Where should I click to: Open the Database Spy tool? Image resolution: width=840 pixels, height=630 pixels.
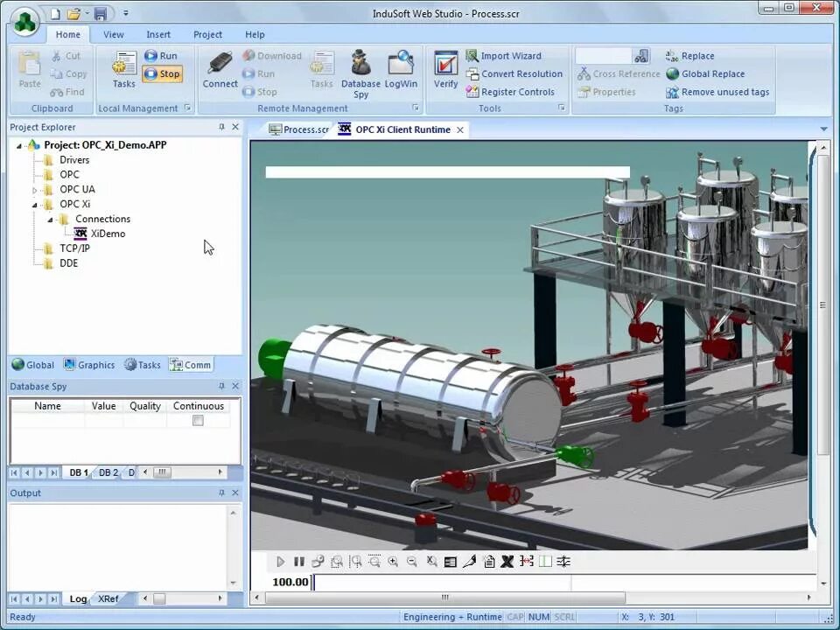point(360,73)
